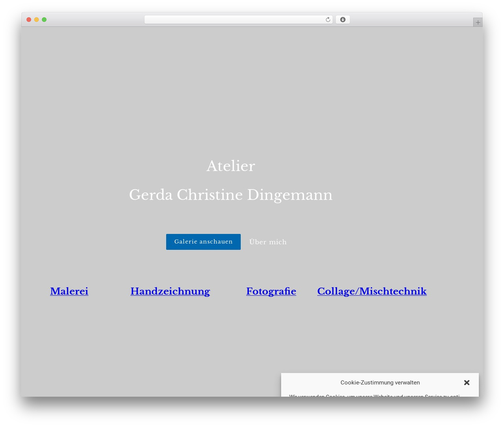This screenshot has height=427, width=504.
Task: Click the Gerda Christine Dingemann title
Action: click(231, 195)
